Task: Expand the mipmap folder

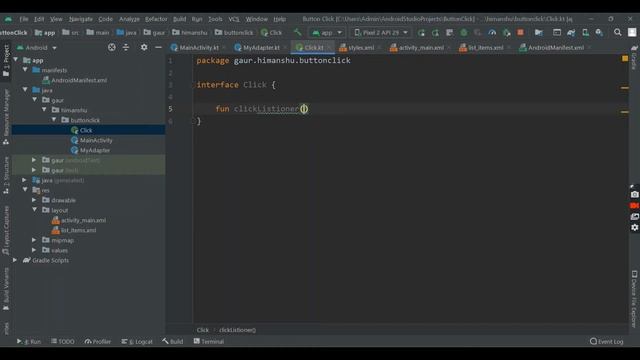Action: coord(34,240)
